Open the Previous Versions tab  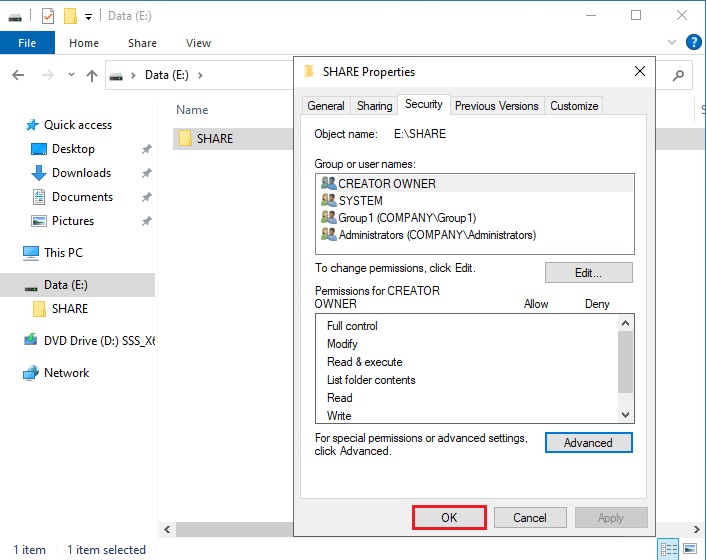496,106
